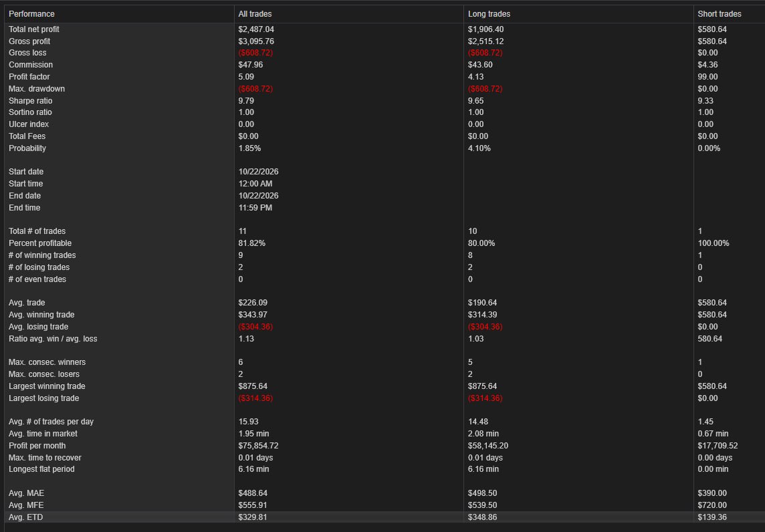The height and width of the screenshot is (532, 765).
Task: Select the # of even trades label
Action: coord(37,279)
